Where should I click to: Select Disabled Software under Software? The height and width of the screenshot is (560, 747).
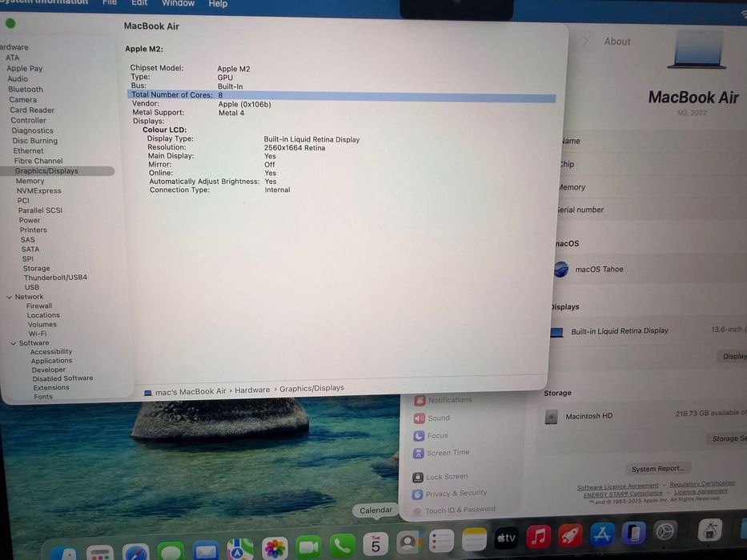[x=62, y=378]
